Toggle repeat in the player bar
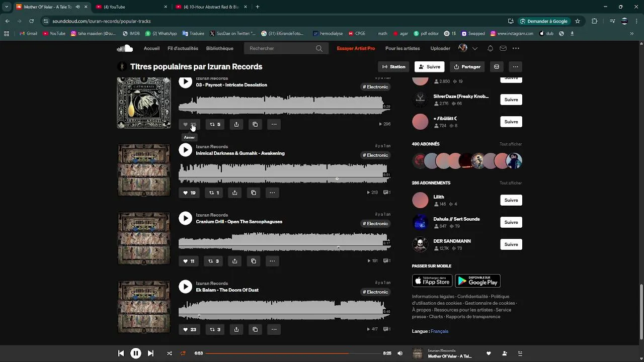644x362 pixels. [183, 353]
